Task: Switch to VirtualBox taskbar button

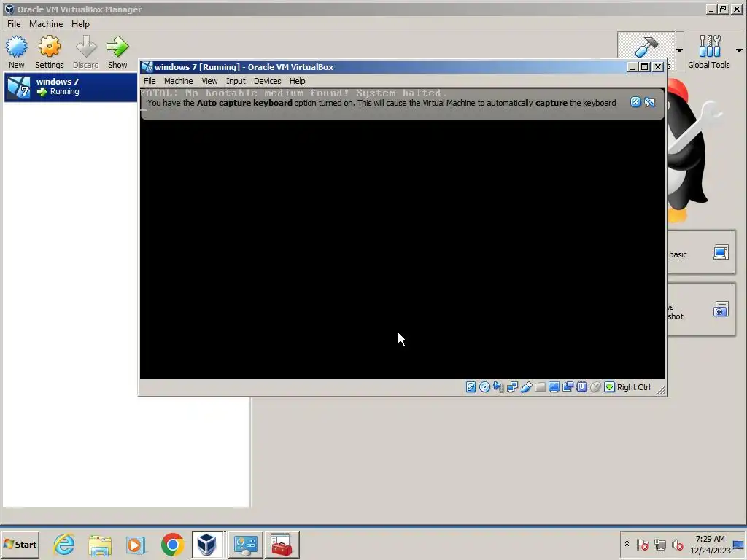Action: [207, 544]
